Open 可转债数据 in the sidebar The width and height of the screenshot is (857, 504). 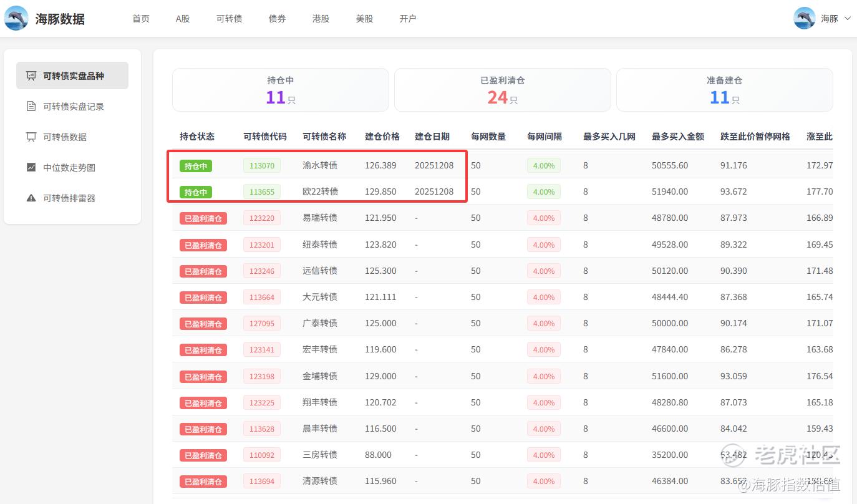[x=72, y=137]
